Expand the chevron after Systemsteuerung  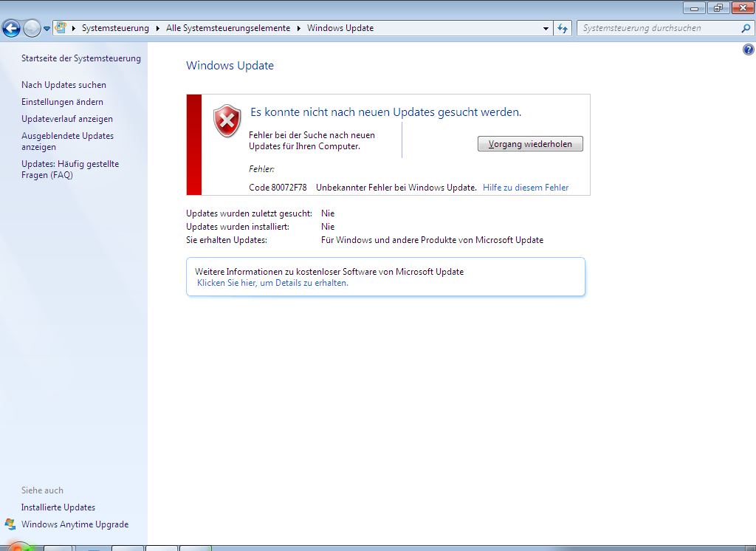(158, 29)
